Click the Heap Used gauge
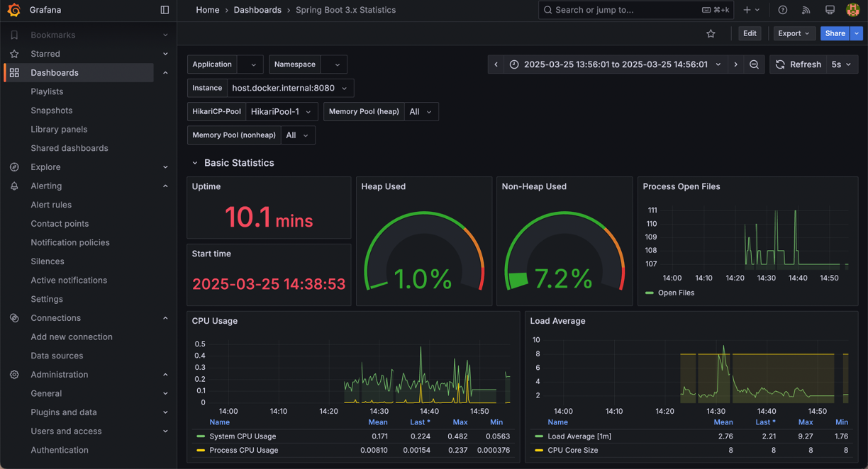This screenshot has height=469, width=868. tap(423, 252)
